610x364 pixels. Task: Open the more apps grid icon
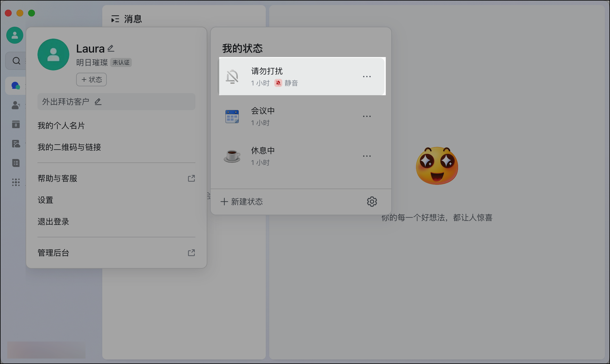[16, 182]
